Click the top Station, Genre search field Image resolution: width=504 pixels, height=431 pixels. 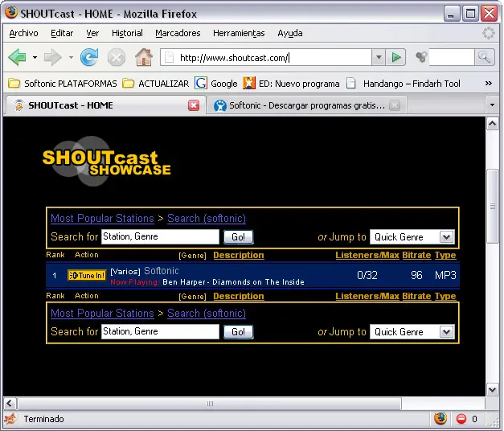160,237
